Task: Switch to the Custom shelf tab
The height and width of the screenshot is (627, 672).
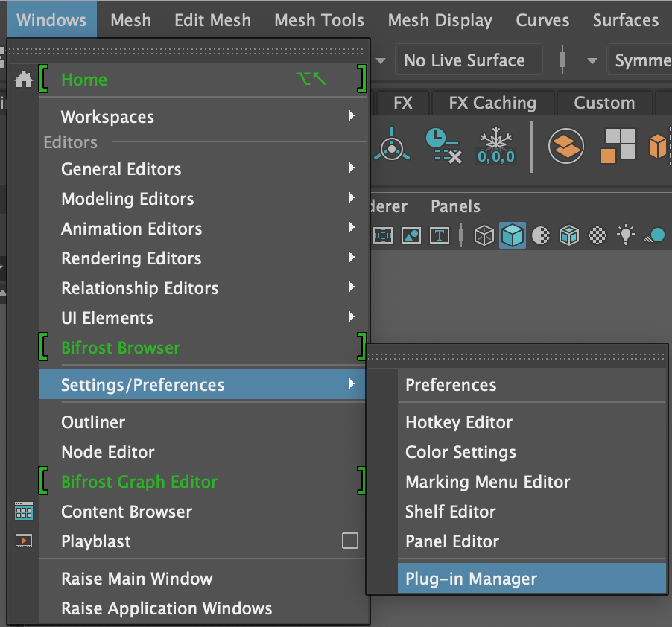Action: click(604, 103)
